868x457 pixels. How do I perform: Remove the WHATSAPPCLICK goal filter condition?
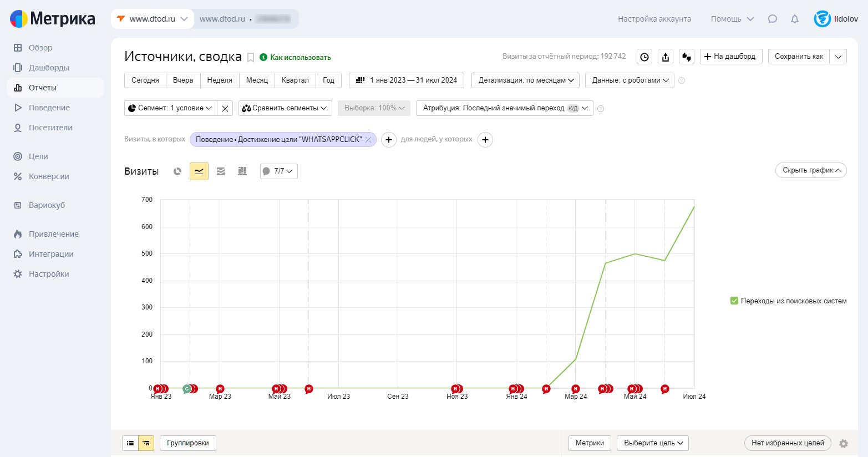coord(368,140)
